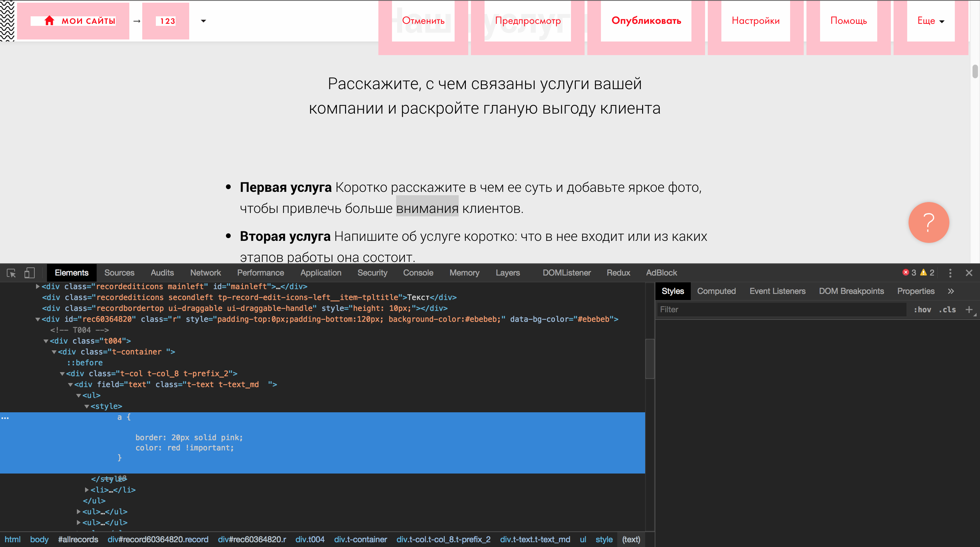Switch to the Sources tab
The image size is (980, 547).
tap(119, 273)
